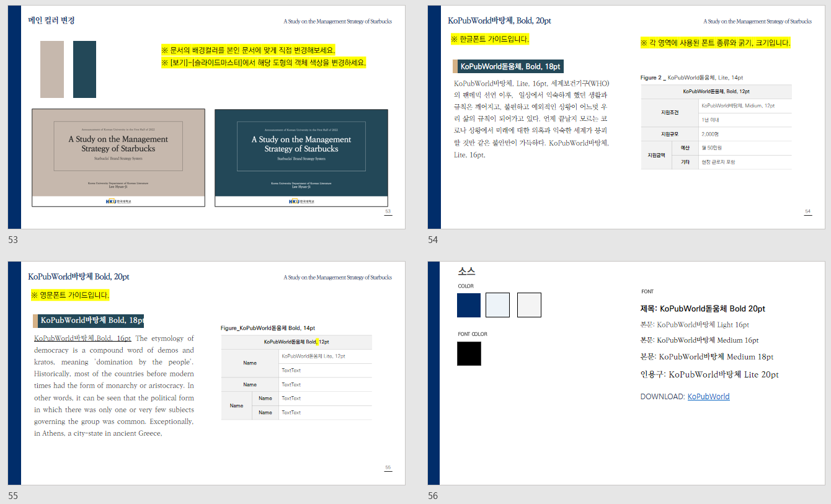The image size is (831, 504).
Task: Click the ※ 한글폰트 가이드입니다. note
Action: 490,40
